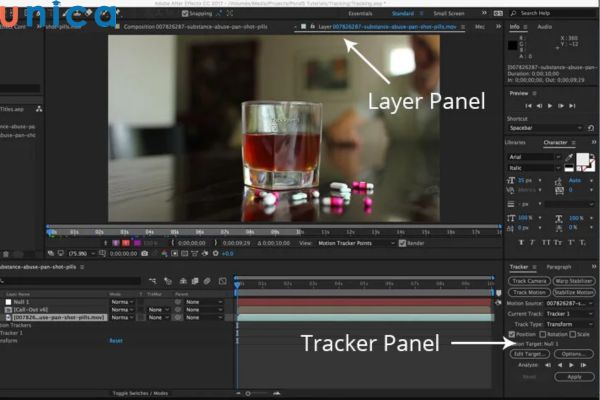Step forward one frame in Preview panel

pos(561,106)
